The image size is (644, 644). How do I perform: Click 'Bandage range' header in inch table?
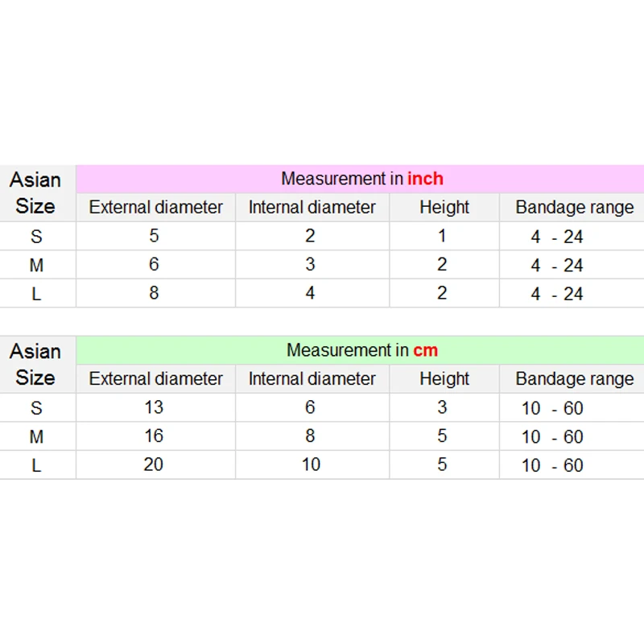[x=574, y=207]
